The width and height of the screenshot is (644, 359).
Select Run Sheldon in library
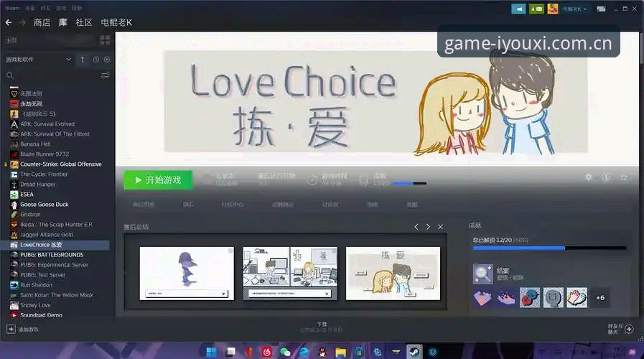36,285
